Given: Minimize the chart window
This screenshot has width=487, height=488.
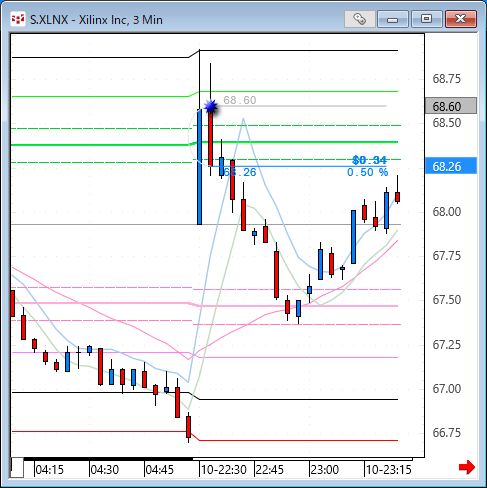Looking at the screenshot, I should click(x=393, y=19).
